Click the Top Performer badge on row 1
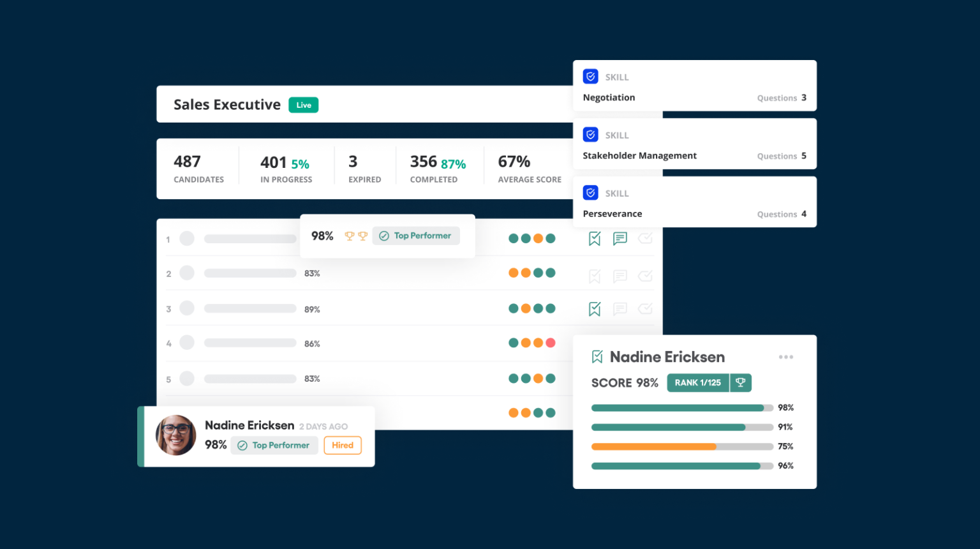 (x=416, y=236)
